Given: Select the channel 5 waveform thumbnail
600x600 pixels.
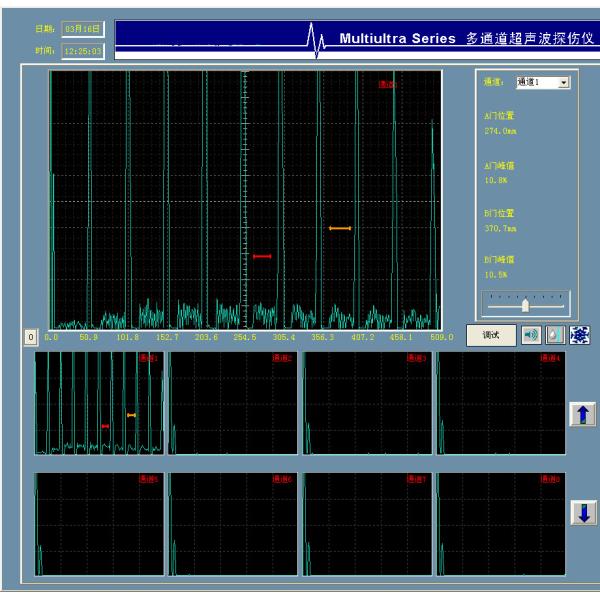Looking at the screenshot, I should [x=97, y=524].
